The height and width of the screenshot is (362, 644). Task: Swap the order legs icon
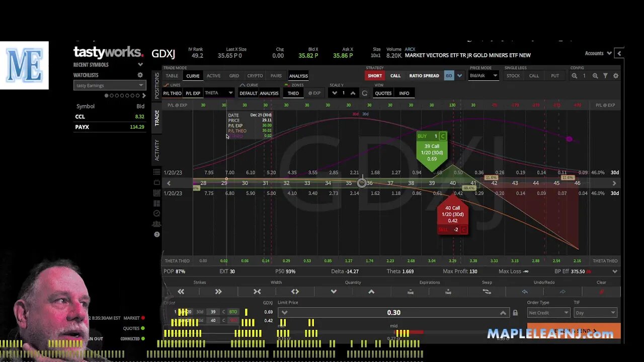coord(487,292)
